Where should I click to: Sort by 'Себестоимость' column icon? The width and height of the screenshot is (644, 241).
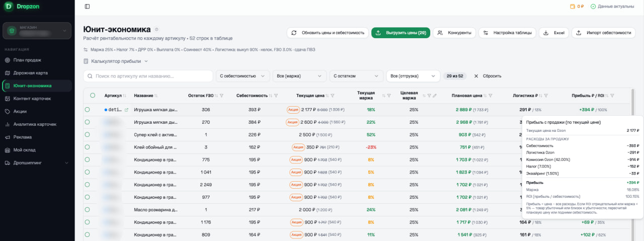click(x=270, y=96)
